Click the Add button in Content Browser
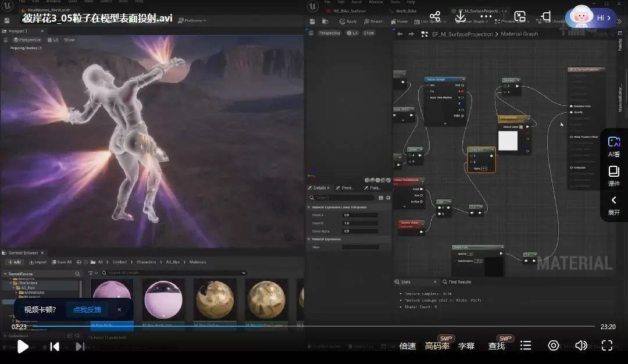Viewport: 628px width, 364px height. coord(15,262)
